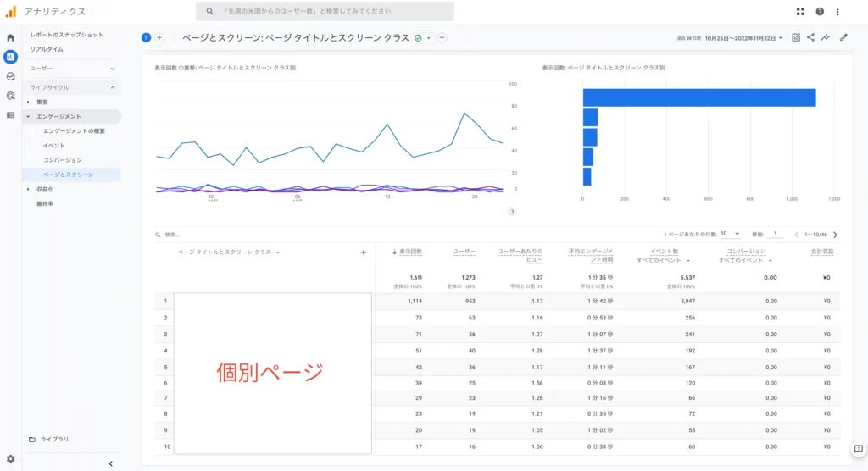Click the blue comparison filter badge
Viewport: 868px width, 471px height.
click(146, 37)
